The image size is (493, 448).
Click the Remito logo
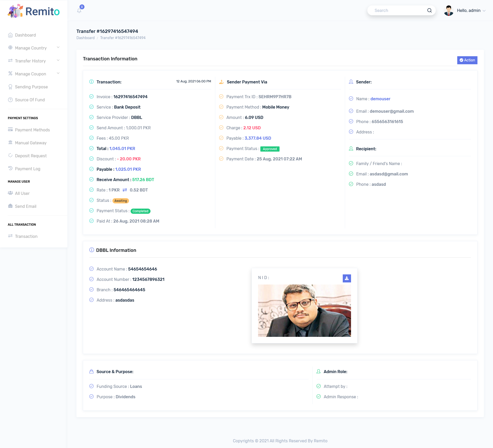[34, 11]
